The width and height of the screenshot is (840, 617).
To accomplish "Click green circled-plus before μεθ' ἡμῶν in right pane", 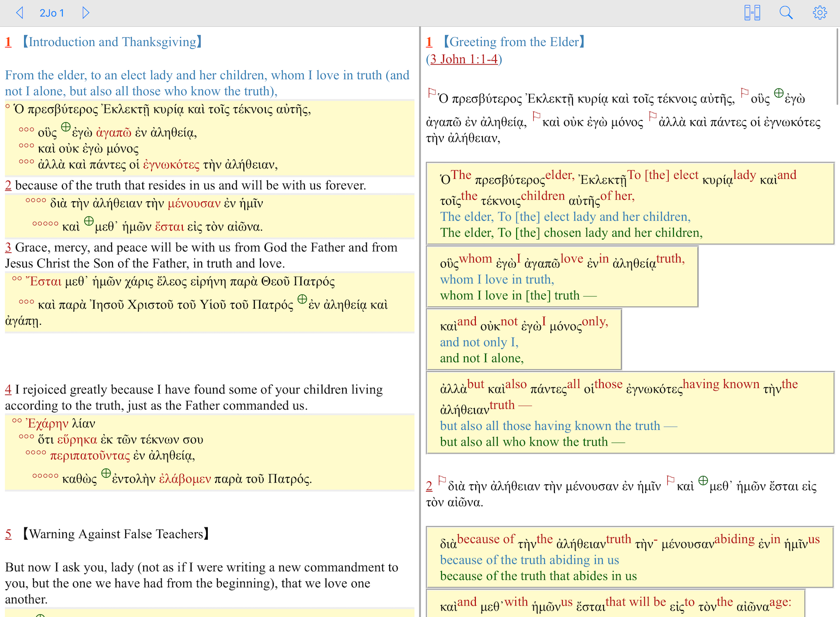I will pyautogui.click(x=703, y=480).
